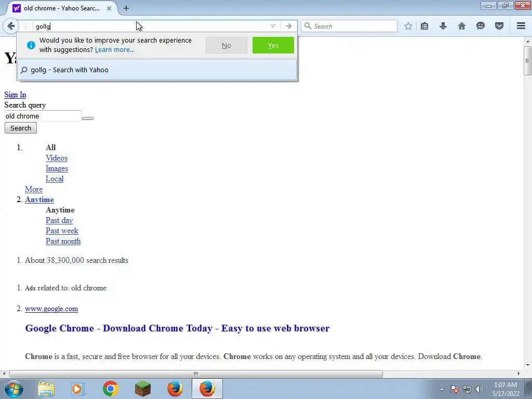Close the 'old chrome - Yahoo Search' tab
This screenshot has height=399, width=532.
(x=109, y=8)
